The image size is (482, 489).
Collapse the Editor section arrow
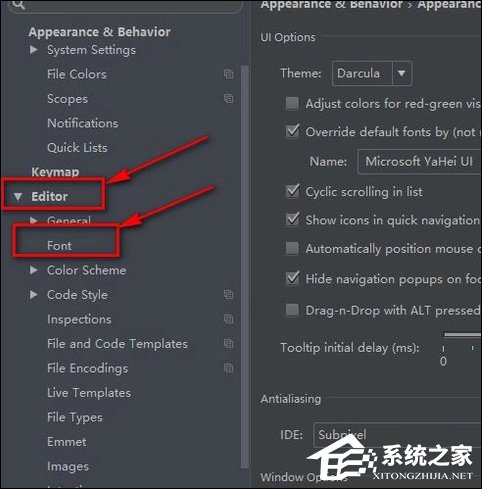point(18,197)
